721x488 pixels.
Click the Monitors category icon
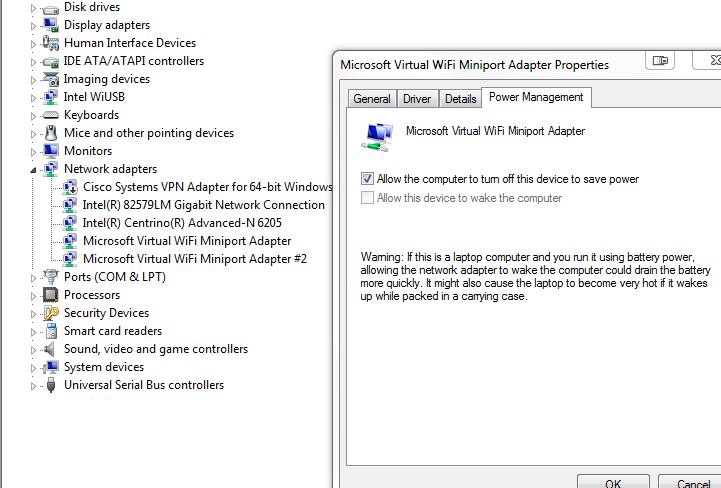[x=51, y=151]
